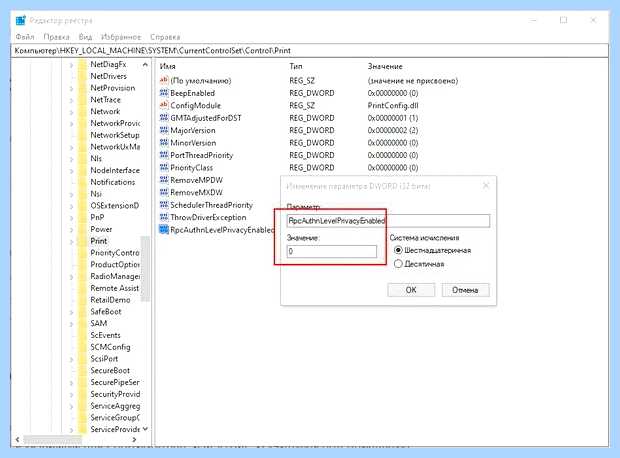Expand the ScsiPort tree node
This screenshot has width=620, height=458.
(x=71, y=359)
